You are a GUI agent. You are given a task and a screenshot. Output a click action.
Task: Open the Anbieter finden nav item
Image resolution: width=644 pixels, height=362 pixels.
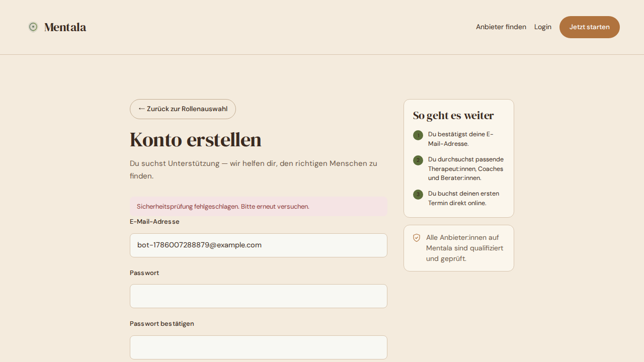click(x=501, y=27)
